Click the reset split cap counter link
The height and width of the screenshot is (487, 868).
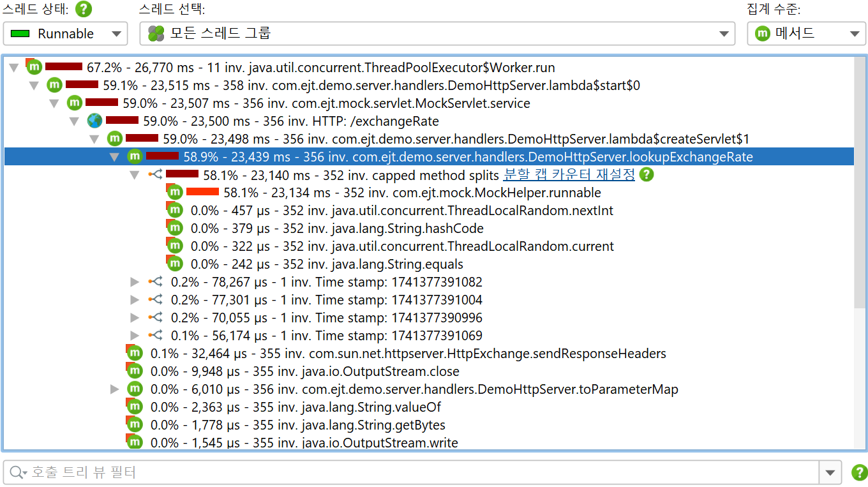coord(569,174)
